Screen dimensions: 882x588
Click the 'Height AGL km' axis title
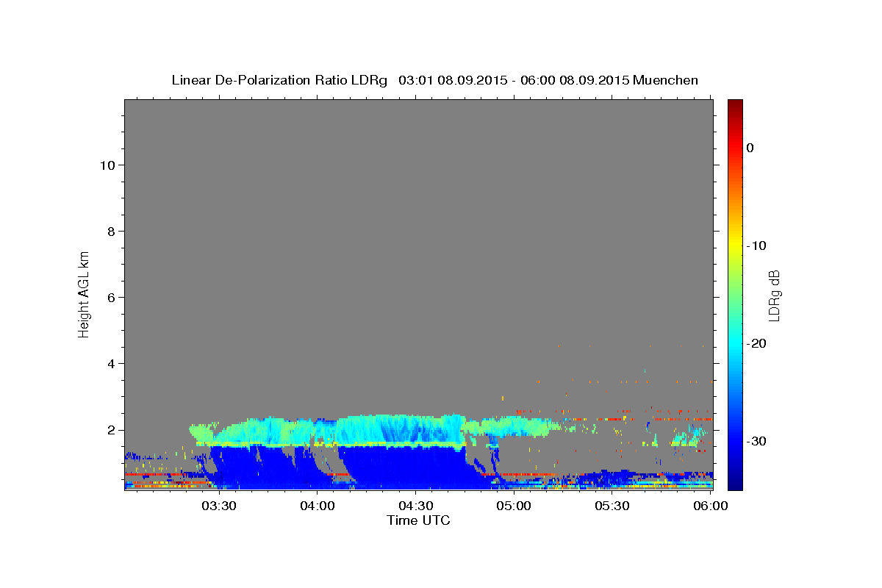[85, 294]
